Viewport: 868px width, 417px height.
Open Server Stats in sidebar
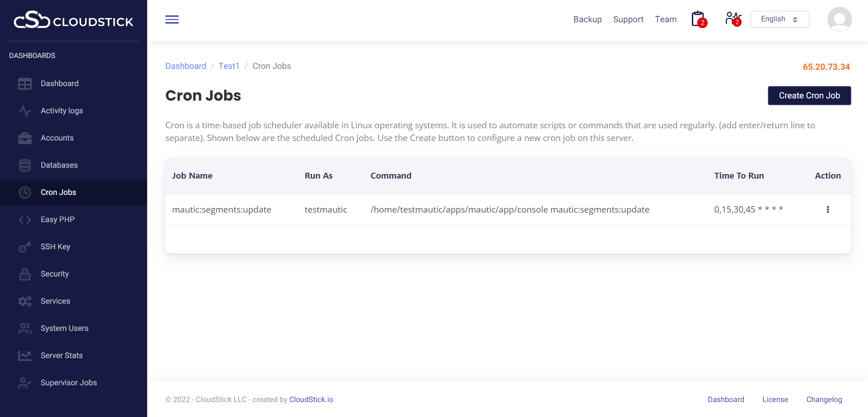click(62, 355)
